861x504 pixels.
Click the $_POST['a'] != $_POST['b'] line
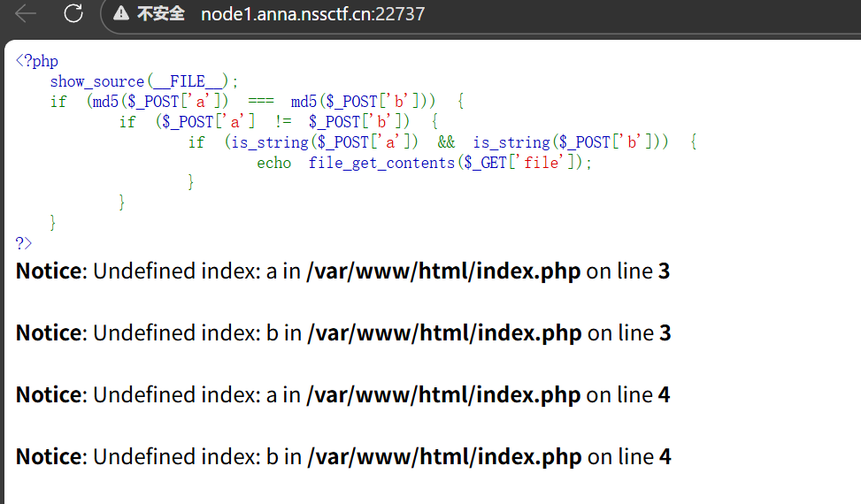pyautogui.click(x=279, y=122)
